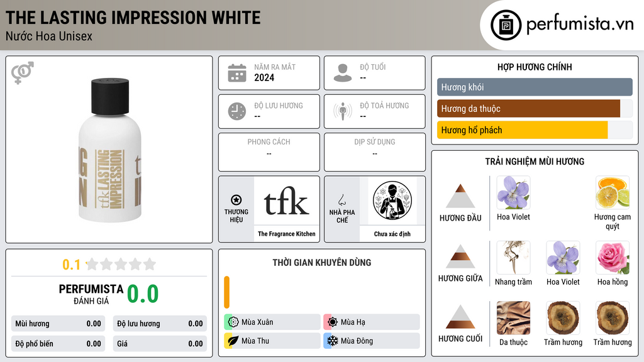Screen dimensions: 644x362
Task: Open The Fragrance Kitchen brand link
Action: click(287, 234)
